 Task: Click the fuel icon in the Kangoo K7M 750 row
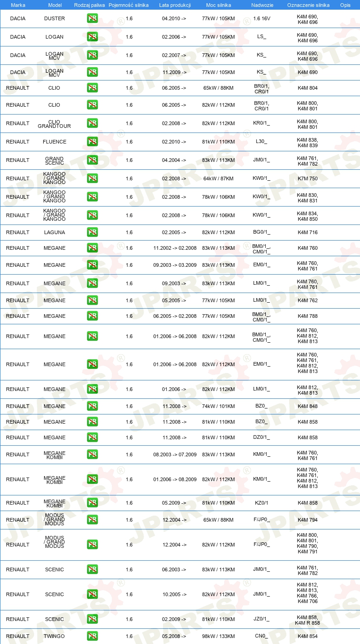(x=92, y=178)
